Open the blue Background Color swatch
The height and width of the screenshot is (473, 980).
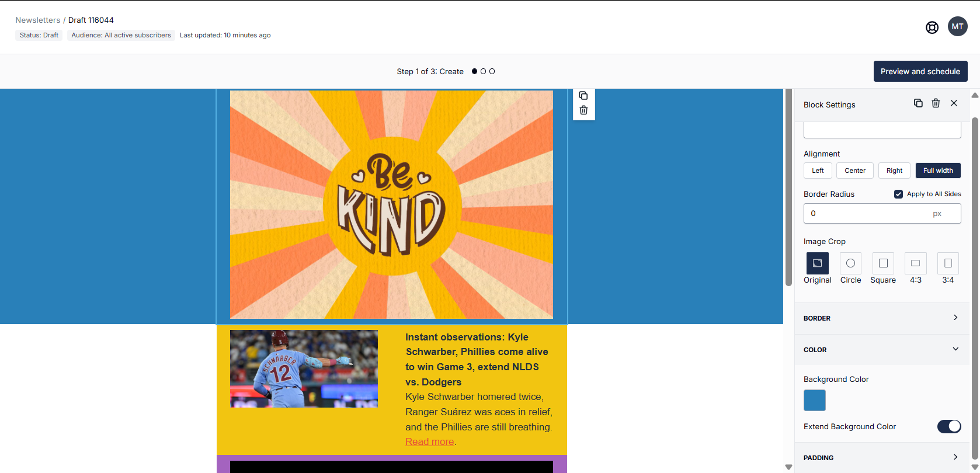click(814, 401)
